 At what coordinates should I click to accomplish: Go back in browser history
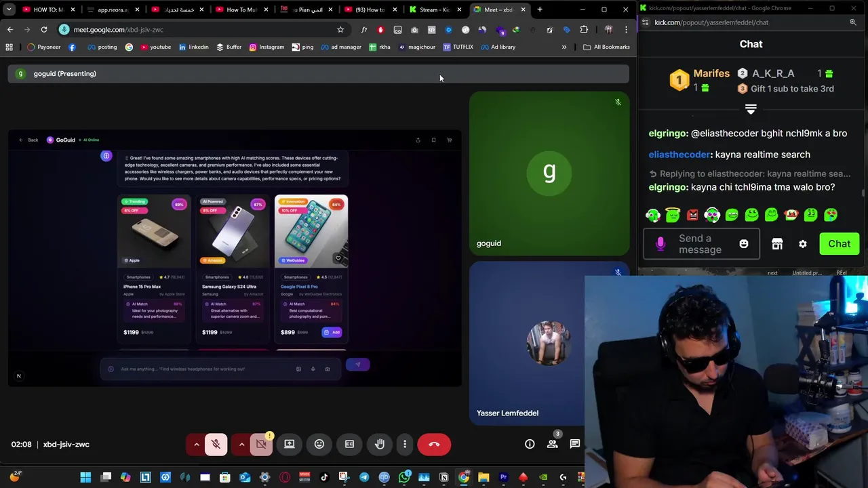(x=10, y=30)
